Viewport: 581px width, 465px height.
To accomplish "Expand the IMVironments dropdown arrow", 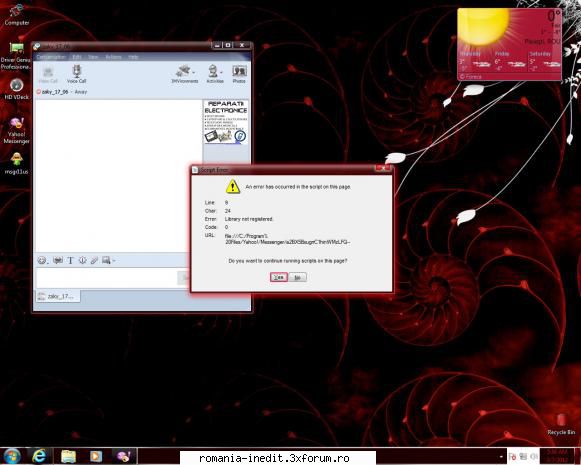I will (194, 72).
